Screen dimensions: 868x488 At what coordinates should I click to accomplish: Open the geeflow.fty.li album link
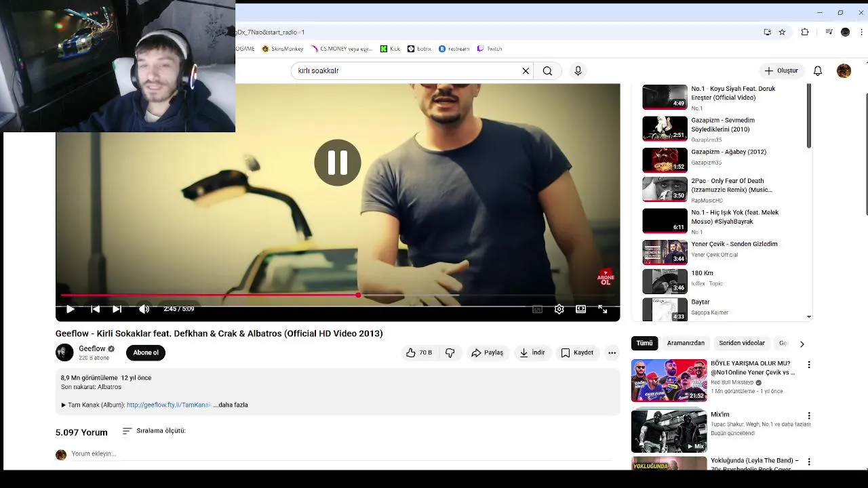[x=169, y=405]
